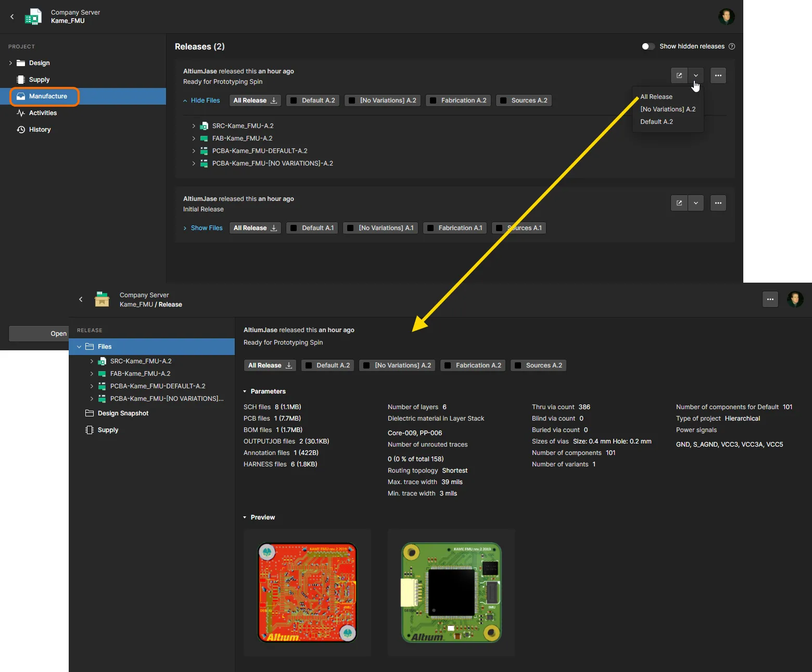Expand SRC-Kame_FMU-A.2 in Releases list
The height and width of the screenshot is (672, 812).
tap(194, 126)
